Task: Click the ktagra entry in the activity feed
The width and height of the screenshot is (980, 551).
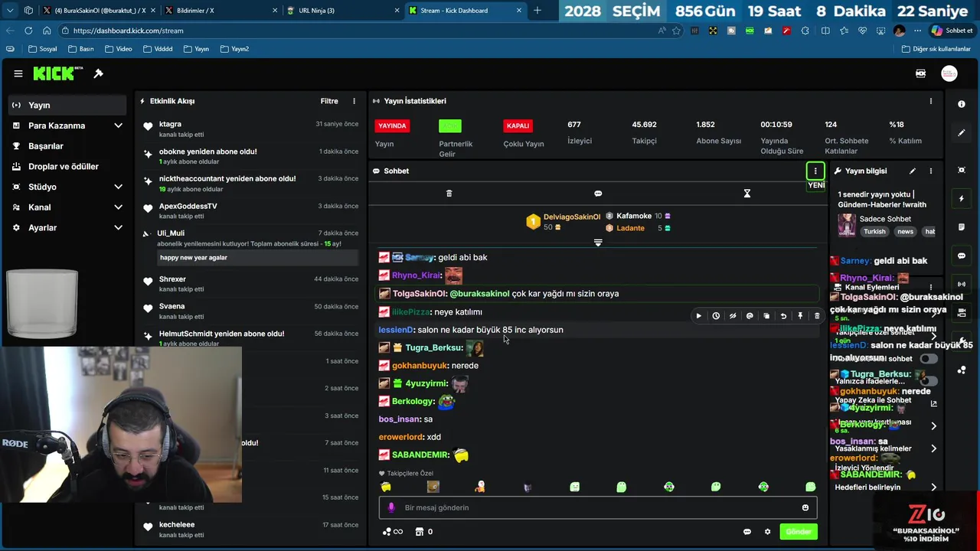Action: (250, 129)
